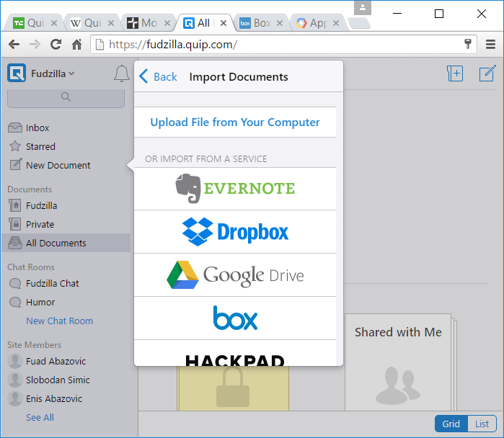504x438 pixels.
Task: Reload the page in Chrome
Action: tap(56, 45)
